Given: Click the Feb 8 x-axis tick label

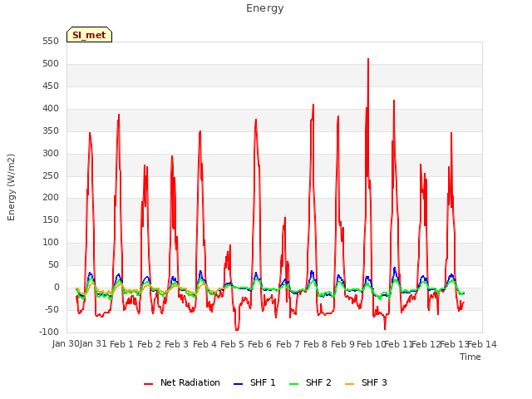Looking at the screenshot, I should pyautogui.click(x=315, y=344).
